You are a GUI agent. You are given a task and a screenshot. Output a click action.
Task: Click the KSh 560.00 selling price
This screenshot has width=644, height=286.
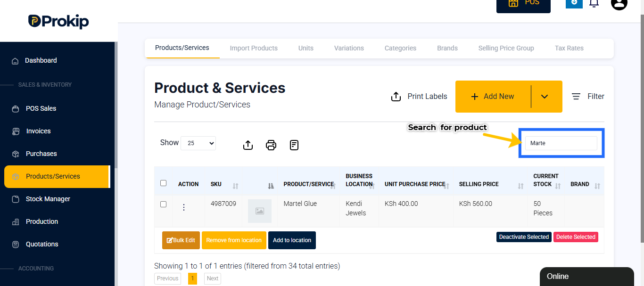coord(476,204)
